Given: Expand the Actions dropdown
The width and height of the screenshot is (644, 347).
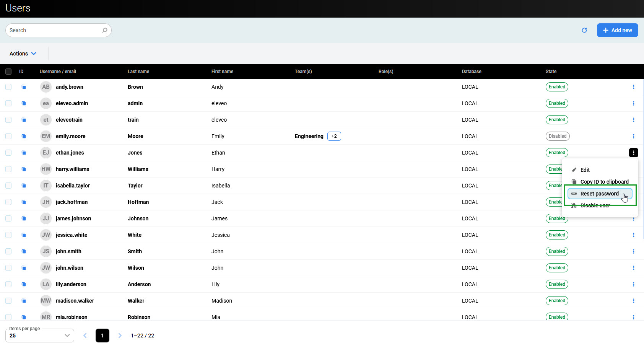Looking at the screenshot, I should click(23, 54).
